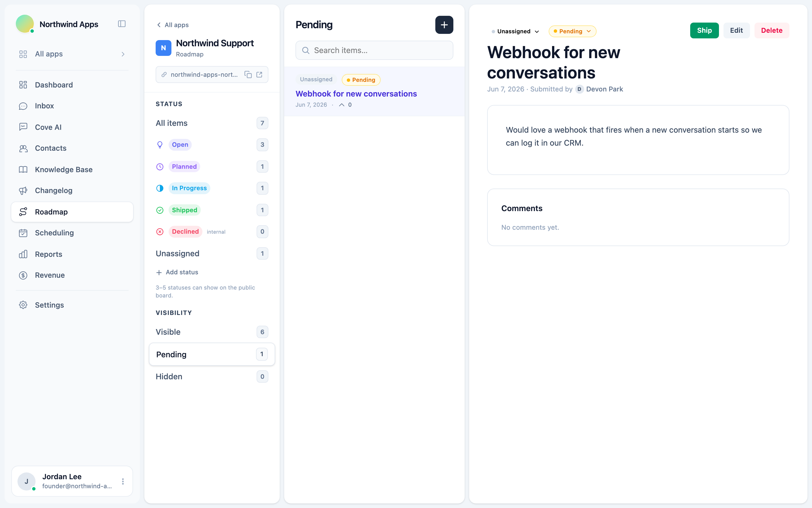Click the Northwind Support N app icon
812x508 pixels.
(x=164, y=48)
